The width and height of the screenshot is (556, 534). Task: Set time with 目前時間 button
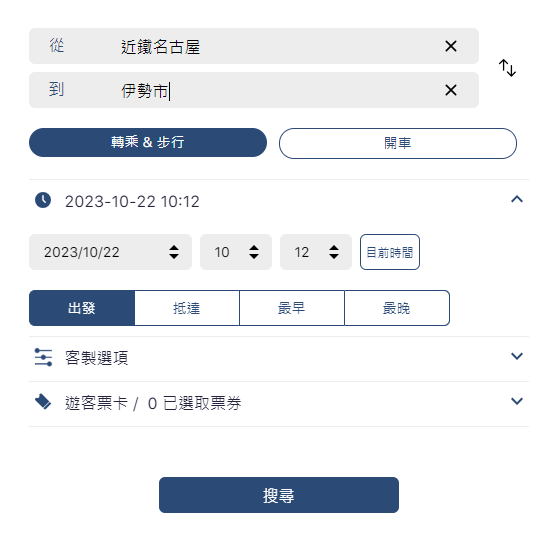pos(390,252)
